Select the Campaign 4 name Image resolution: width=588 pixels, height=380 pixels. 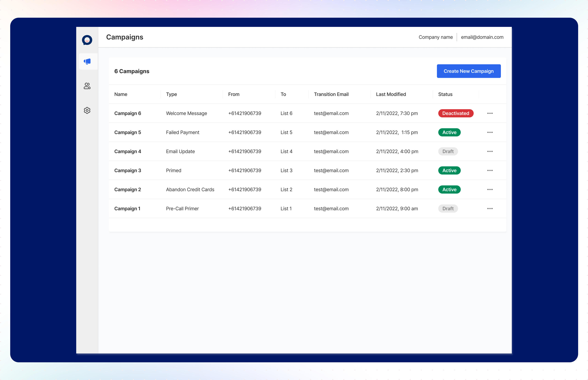click(128, 151)
